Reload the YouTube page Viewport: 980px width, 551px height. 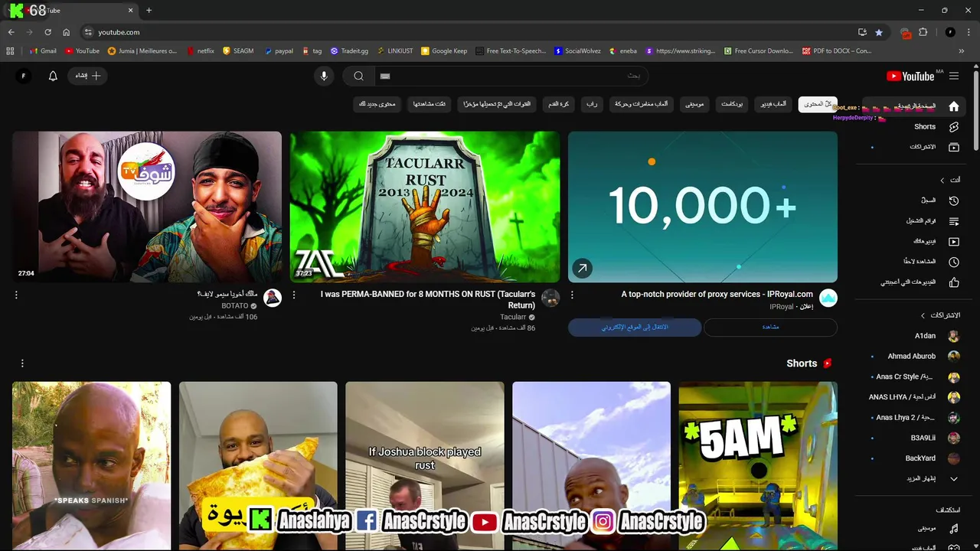47,32
